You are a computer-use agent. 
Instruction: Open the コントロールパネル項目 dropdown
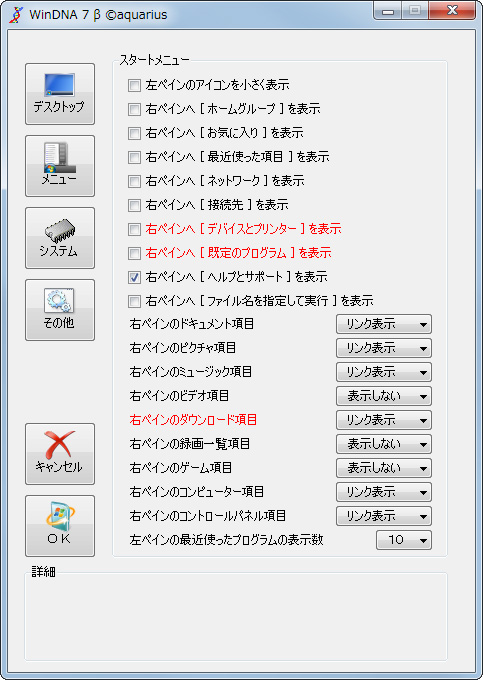pyautogui.click(x=384, y=516)
